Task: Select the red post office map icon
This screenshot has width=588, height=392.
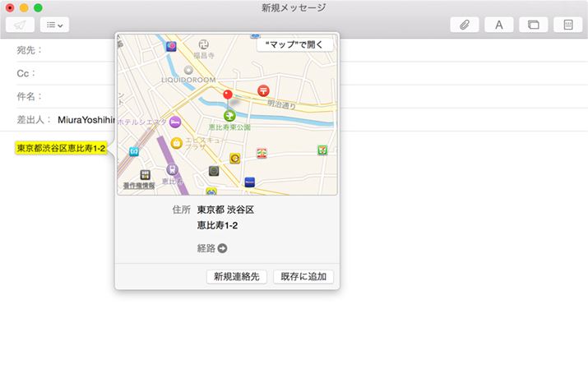Action: coord(263,90)
